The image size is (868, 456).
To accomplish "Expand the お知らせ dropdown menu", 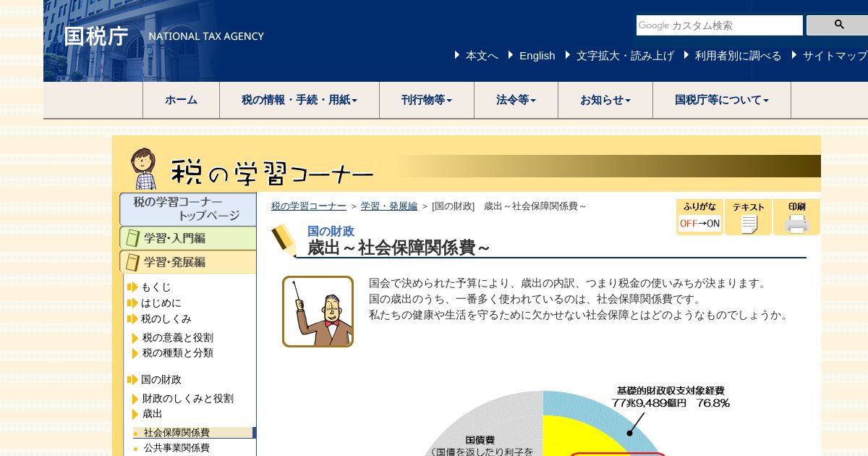I will pyautogui.click(x=605, y=100).
